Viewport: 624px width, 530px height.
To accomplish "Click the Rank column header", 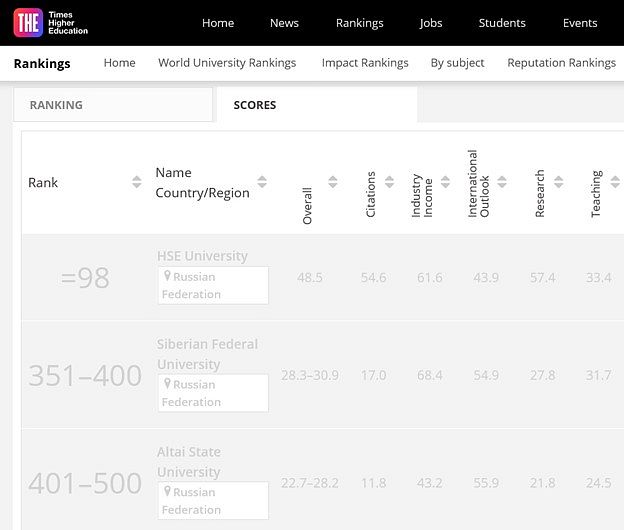I will tap(43, 183).
